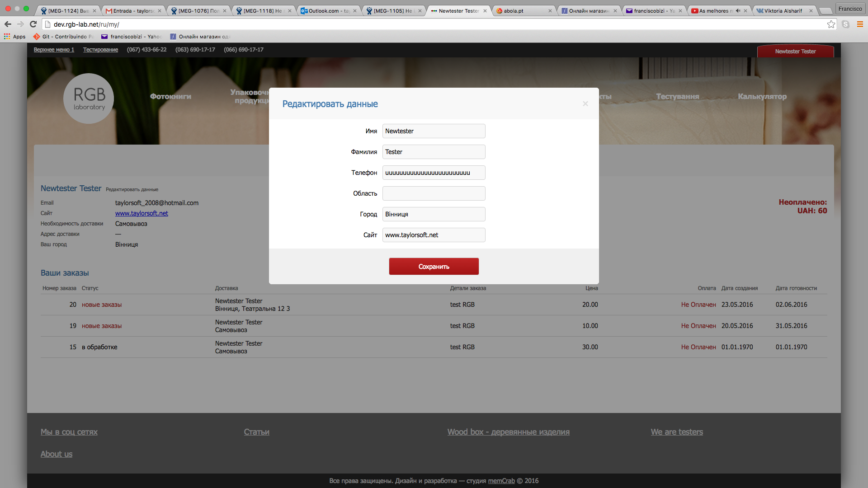Click the browser back arrow
Viewport: 868px width, 488px height.
tap(8, 24)
